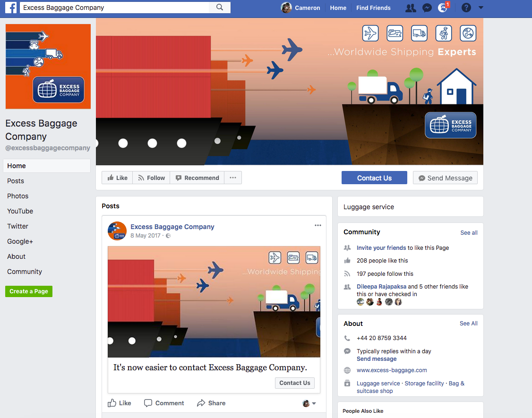
Task: Toggle Like on the post
Action: (119, 403)
